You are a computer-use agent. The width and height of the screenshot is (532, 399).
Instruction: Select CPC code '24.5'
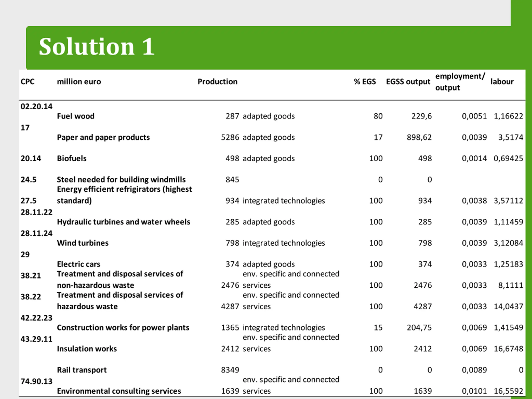click(28, 180)
